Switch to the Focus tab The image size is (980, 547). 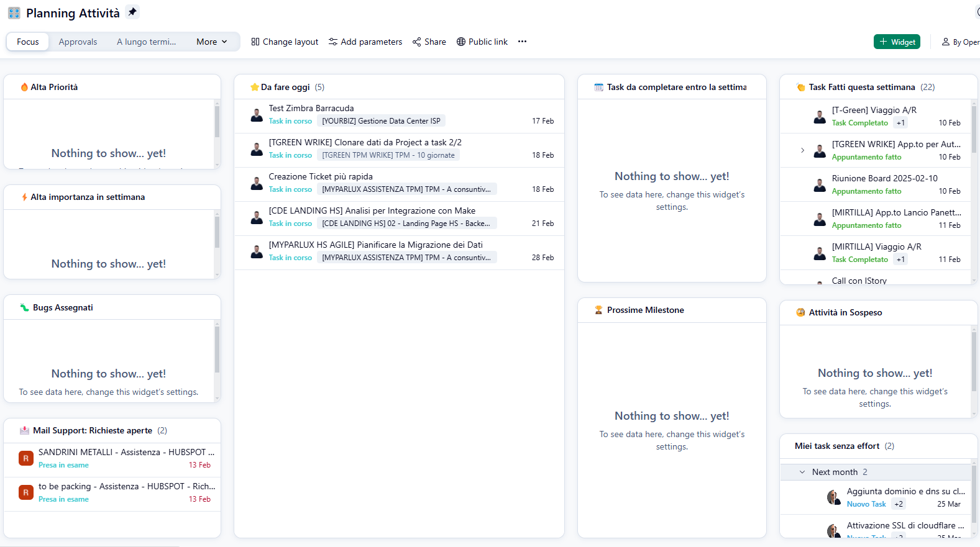pos(28,42)
